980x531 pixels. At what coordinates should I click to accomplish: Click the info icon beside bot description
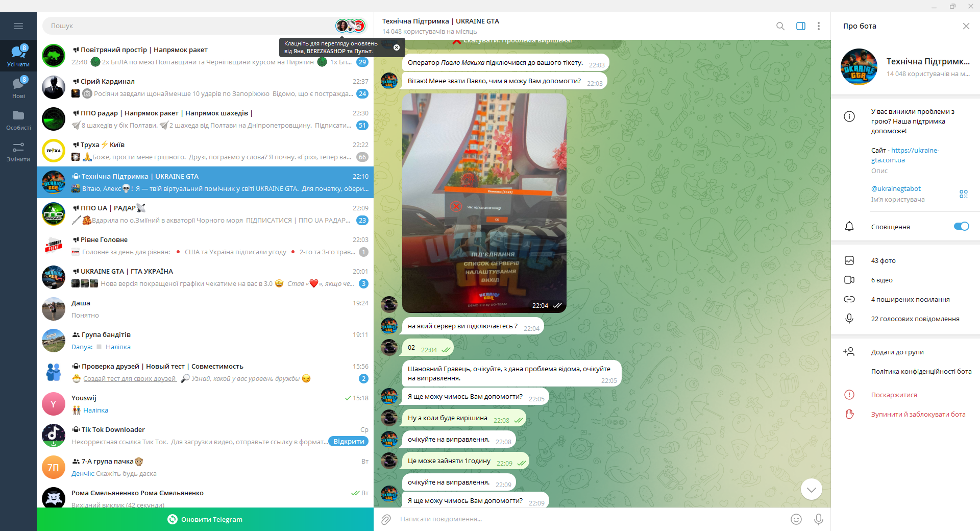(x=849, y=116)
